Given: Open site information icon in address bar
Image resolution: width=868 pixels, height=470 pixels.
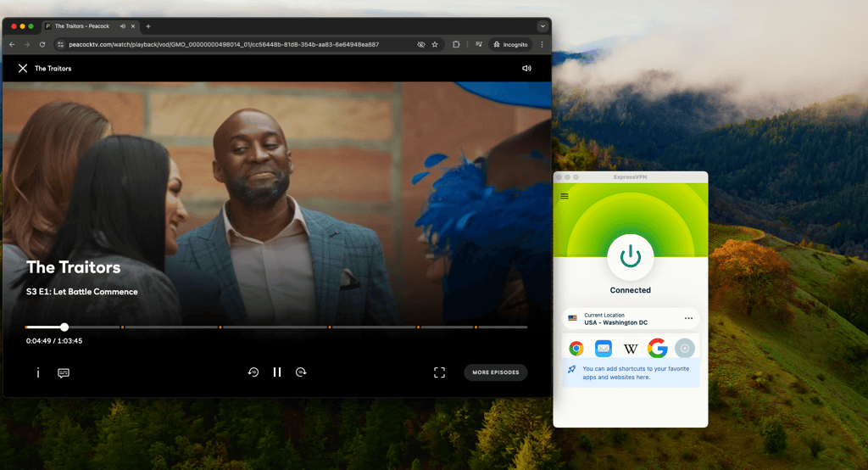Looking at the screenshot, I should 60,44.
